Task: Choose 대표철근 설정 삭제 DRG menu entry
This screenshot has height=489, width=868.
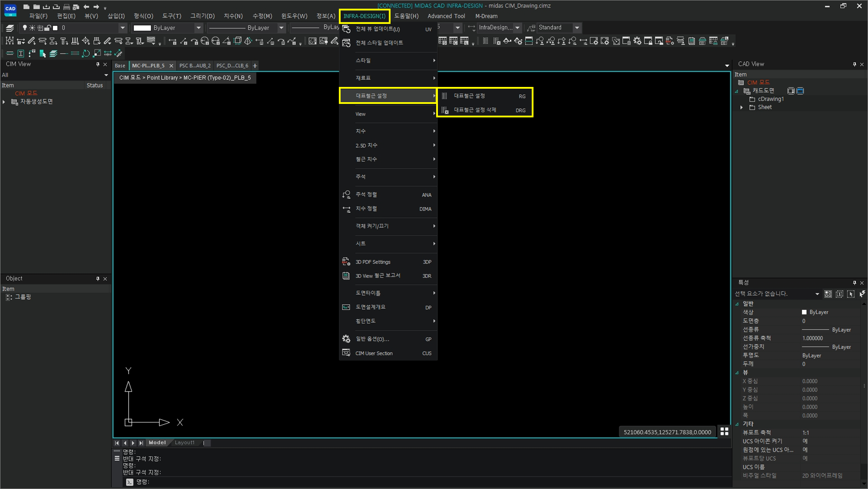Action: tap(484, 110)
